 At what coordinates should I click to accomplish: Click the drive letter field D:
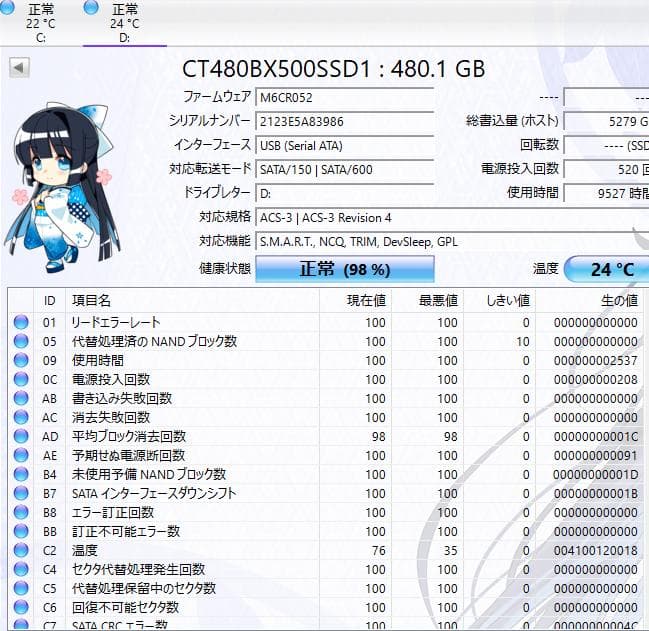click(344, 194)
